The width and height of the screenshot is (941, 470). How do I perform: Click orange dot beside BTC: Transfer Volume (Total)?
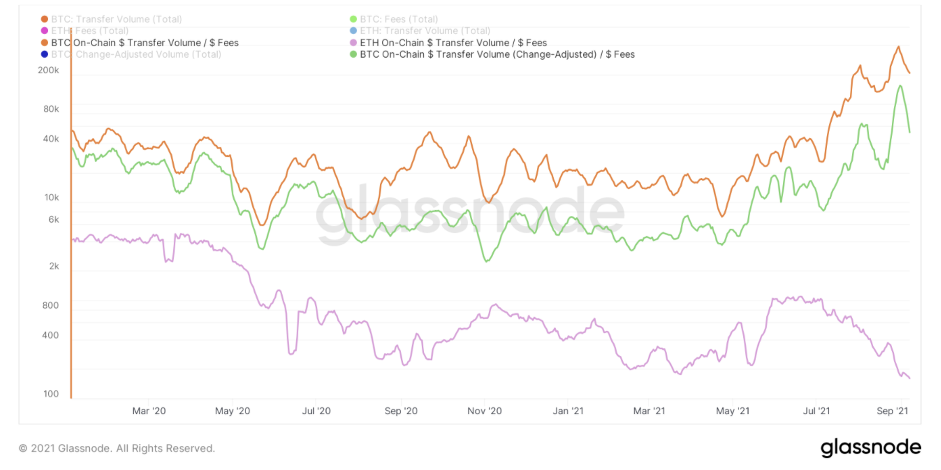pos(44,19)
